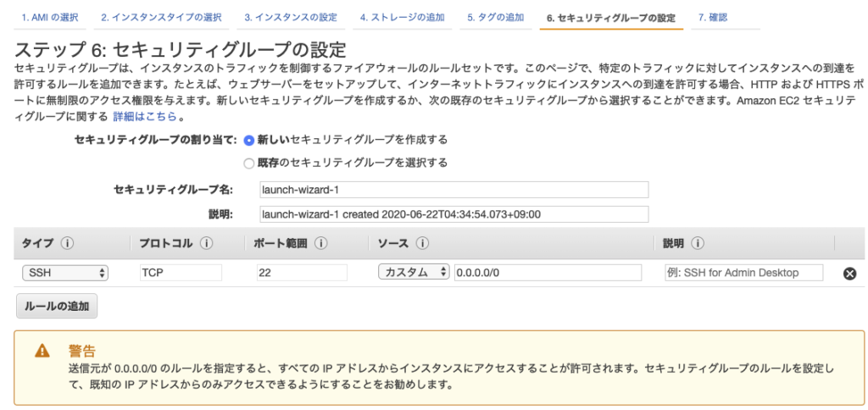868x410 pixels.
Task: Click the orange warning triangle icon
Action: coord(42,351)
